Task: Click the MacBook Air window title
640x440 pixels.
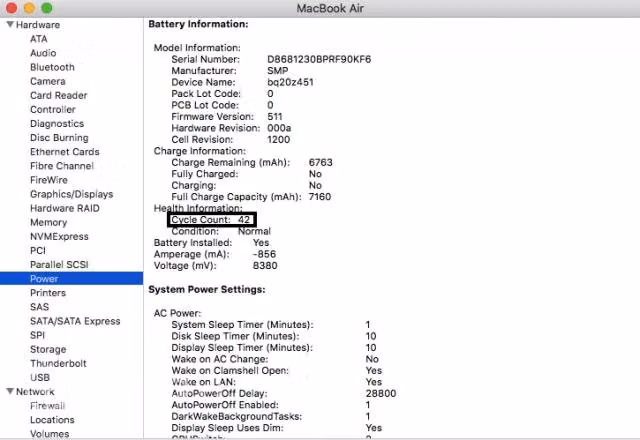Action: 330,8
